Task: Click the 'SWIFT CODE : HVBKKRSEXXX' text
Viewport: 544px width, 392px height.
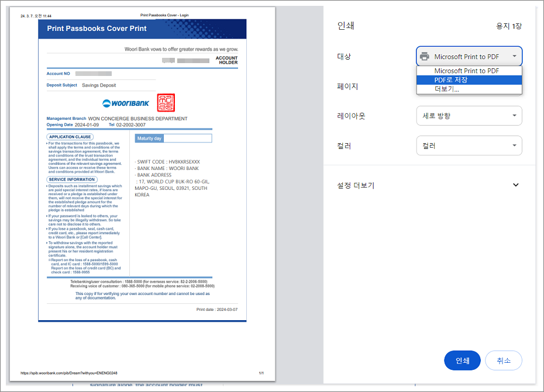Action: coord(167,162)
